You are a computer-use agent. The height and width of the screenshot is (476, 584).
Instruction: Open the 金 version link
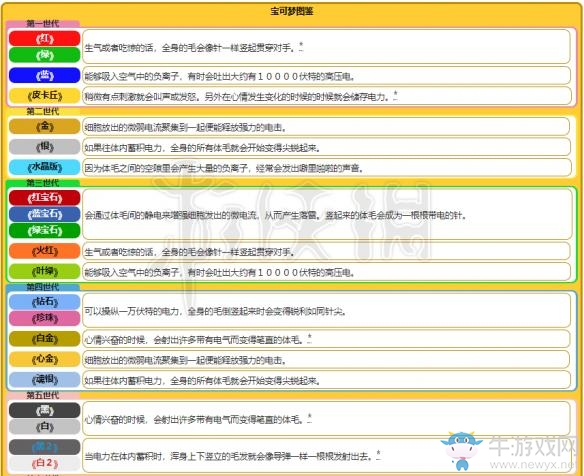(x=45, y=126)
